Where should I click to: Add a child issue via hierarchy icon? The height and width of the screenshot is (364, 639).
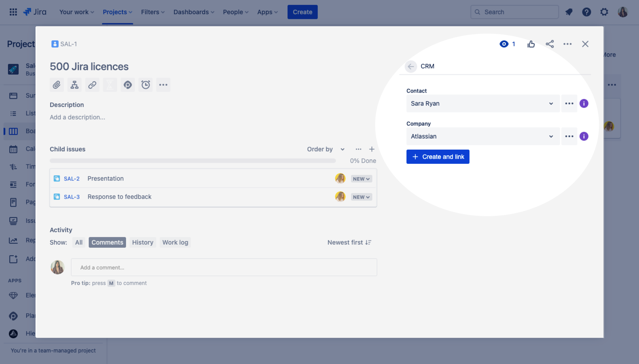point(74,85)
